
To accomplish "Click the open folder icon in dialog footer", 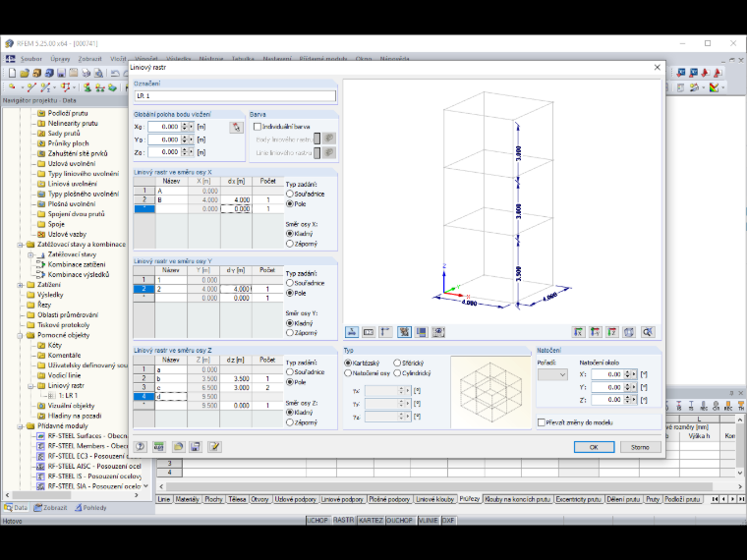I will click(x=178, y=447).
